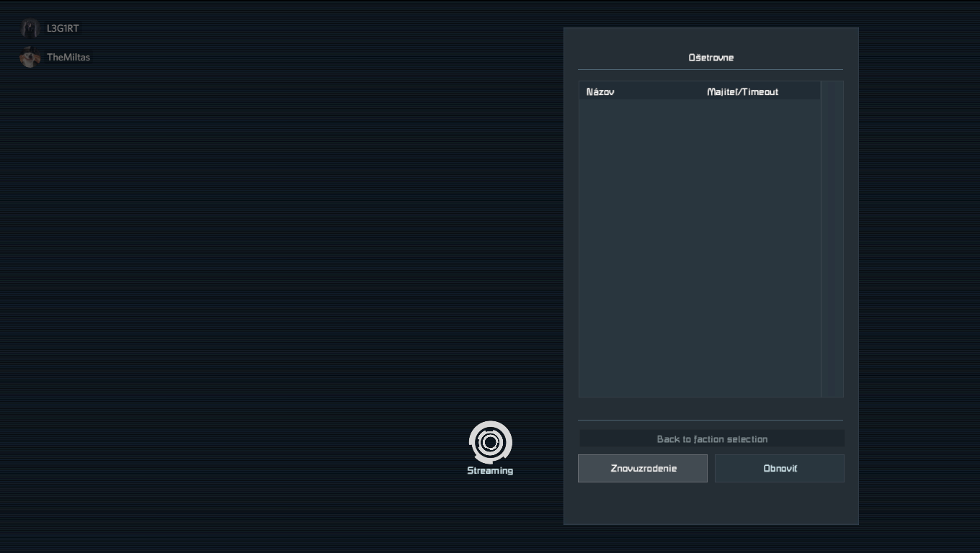Select the TheMiltas player name
Image resolution: width=980 pixels, height=553 pixels.
68,58
